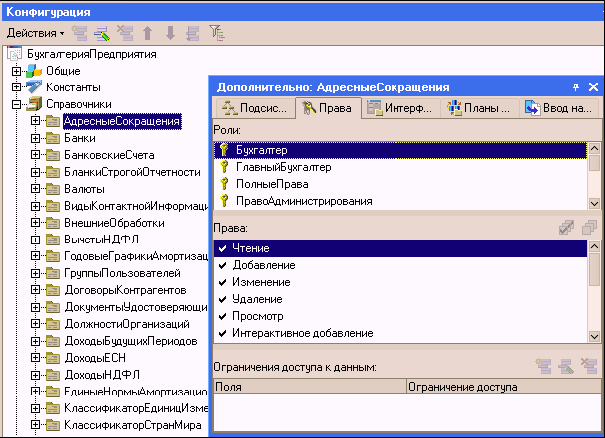Switch to the Интерф... tab
Viewport: 605px width, 438px height.
click(x=399, y=108)
